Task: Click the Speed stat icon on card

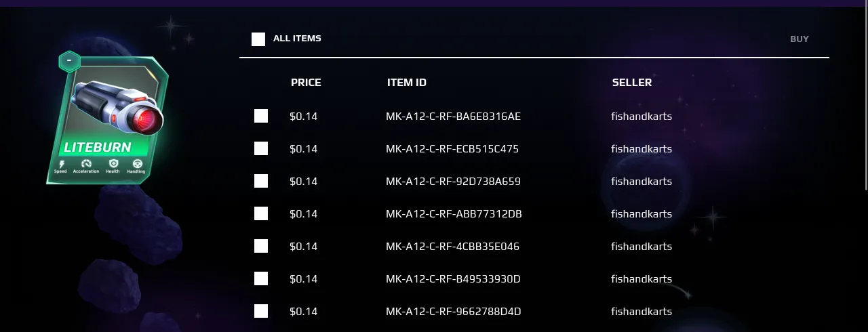Action: pos(62,164)
